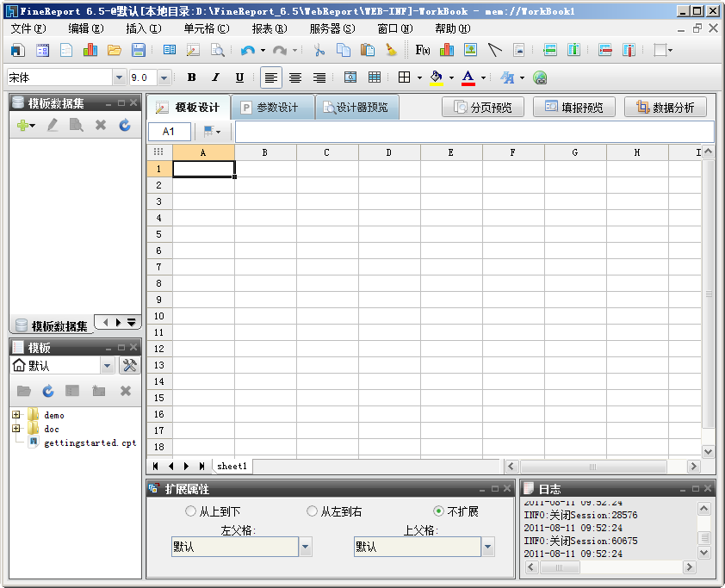
Task: Click the red font color A
Action: (x=468, y=77)
